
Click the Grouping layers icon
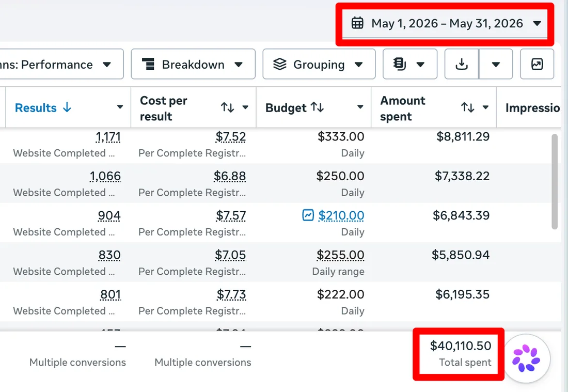[280, 64]
